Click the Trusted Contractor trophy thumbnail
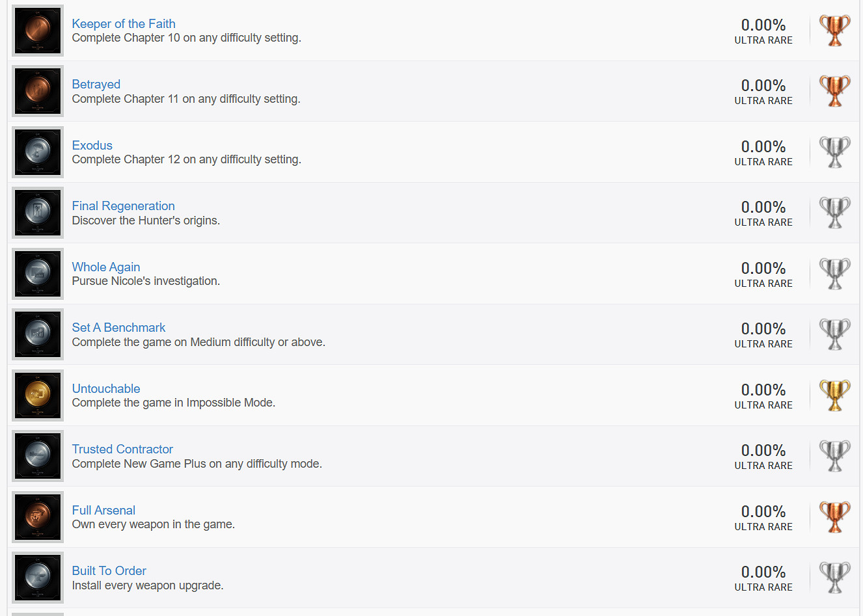The image size is (863, 616). point(38,456)
